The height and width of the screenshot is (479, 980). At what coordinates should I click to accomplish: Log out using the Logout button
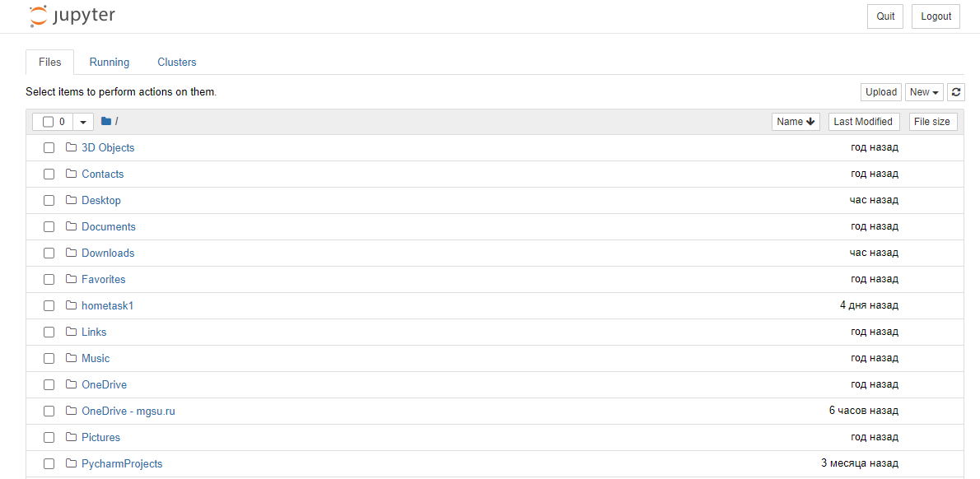coord(936,16)
